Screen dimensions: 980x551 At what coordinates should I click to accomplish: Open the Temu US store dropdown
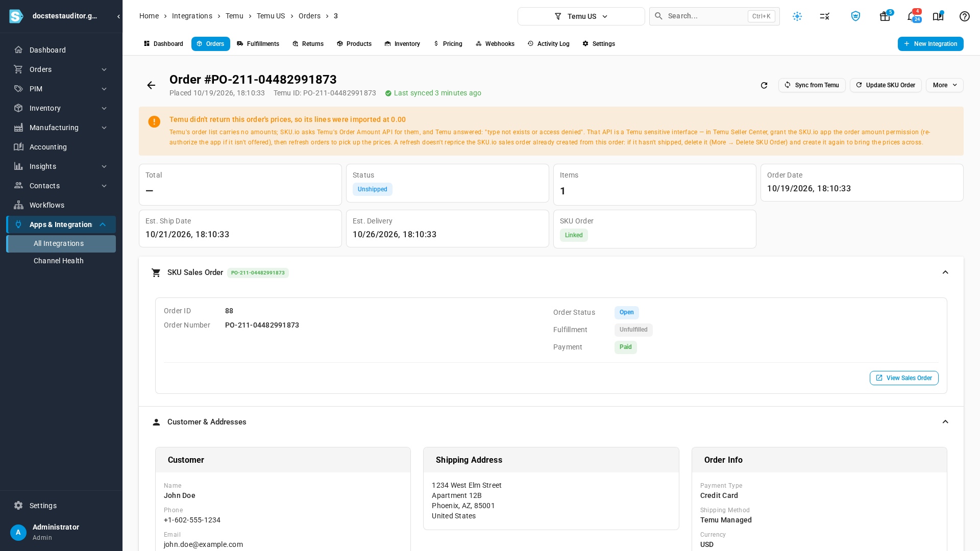click(581, 16)
